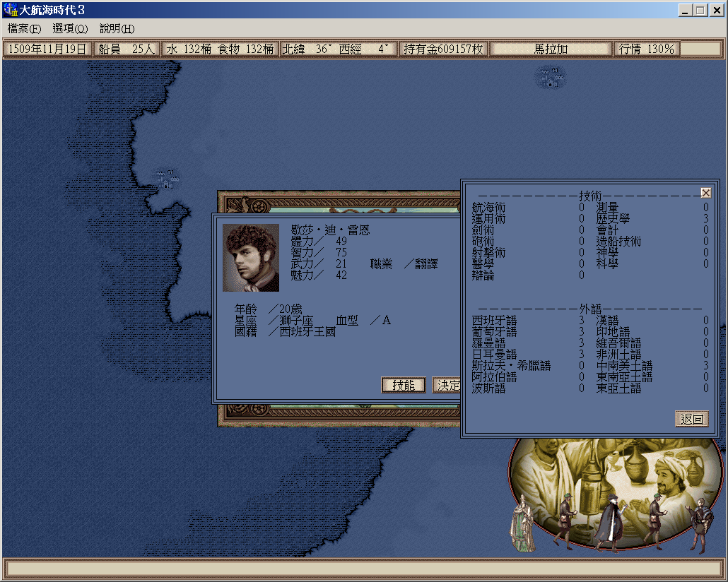Select the man wearing the blue striped cape
This screenshot has height=582, width=728.
700,521
